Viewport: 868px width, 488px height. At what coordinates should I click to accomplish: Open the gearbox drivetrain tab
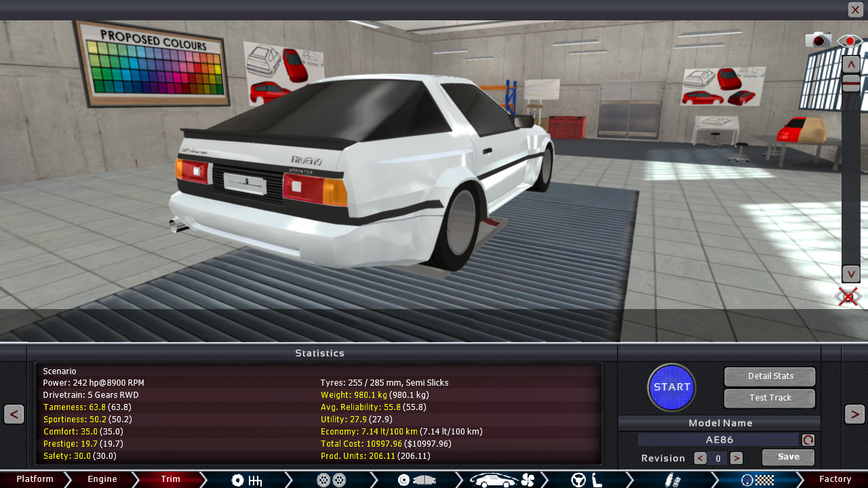(x=246, y=480)
